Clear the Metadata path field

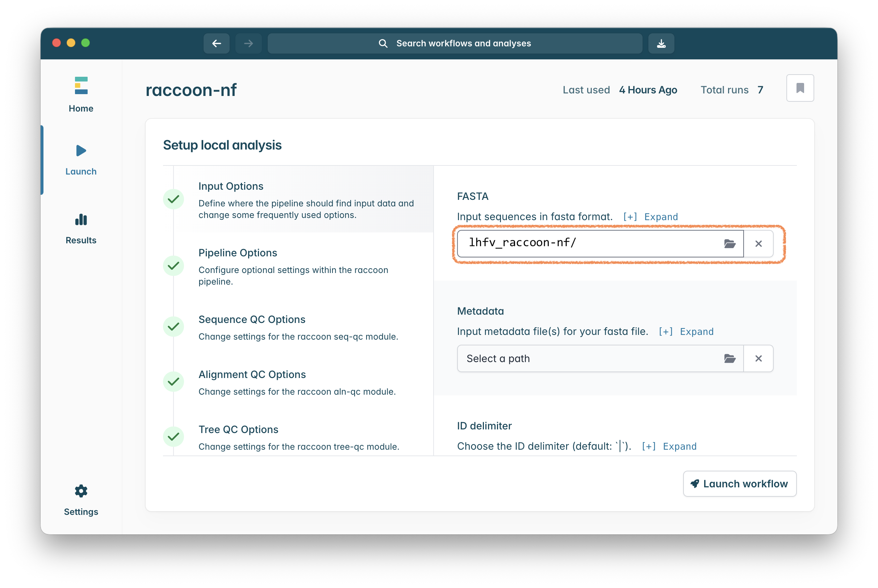pyautogui.click(x=758, y=358)
